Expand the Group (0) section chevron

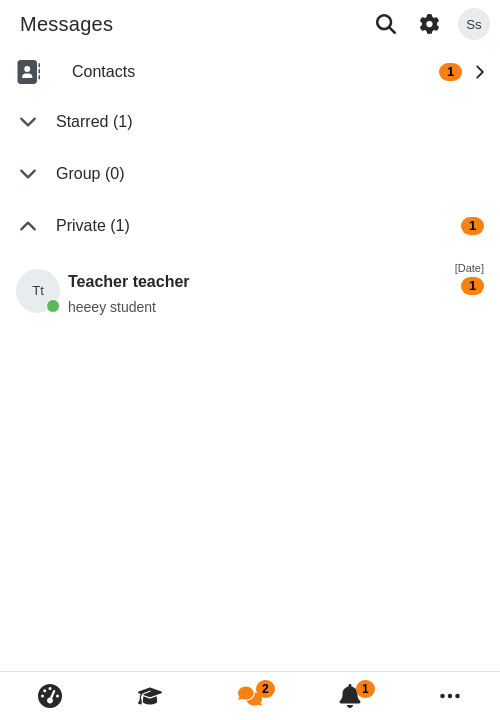click(28, 174)
